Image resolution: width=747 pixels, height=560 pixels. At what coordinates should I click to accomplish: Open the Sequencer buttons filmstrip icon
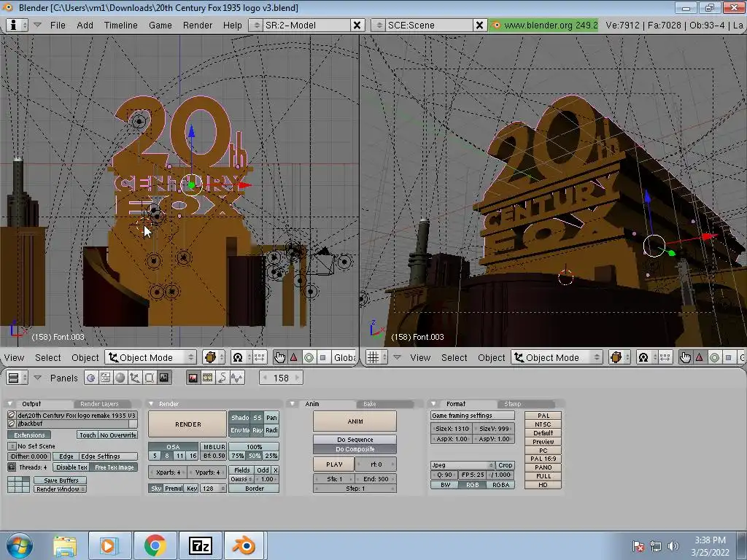(x=208, y=378)
